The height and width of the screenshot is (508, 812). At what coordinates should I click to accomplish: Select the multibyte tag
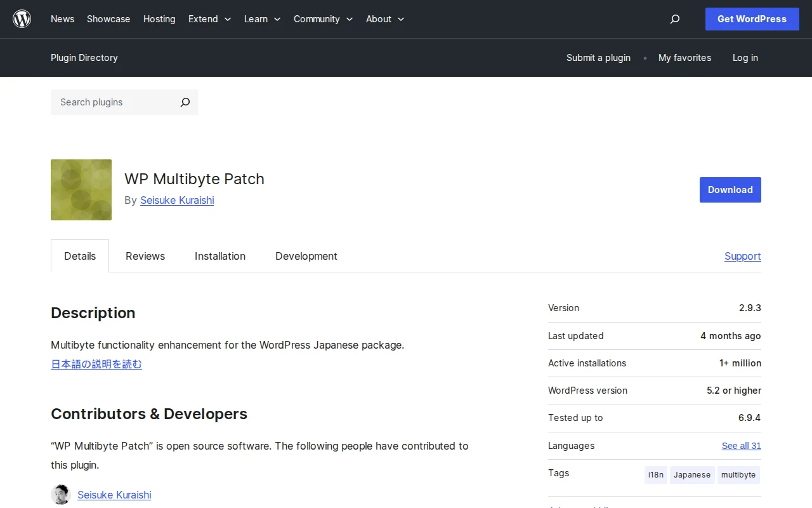coord(738,474)
